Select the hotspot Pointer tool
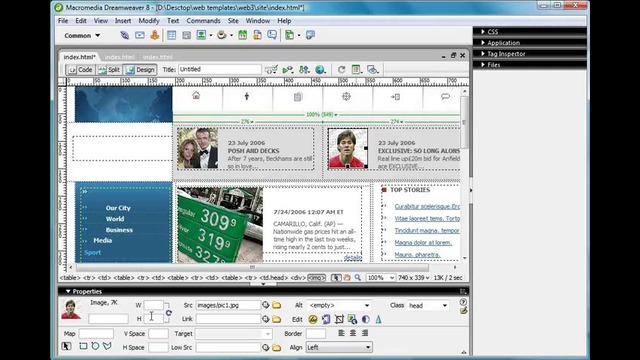Screen dimensions: 640x360 tap(66, 346)
